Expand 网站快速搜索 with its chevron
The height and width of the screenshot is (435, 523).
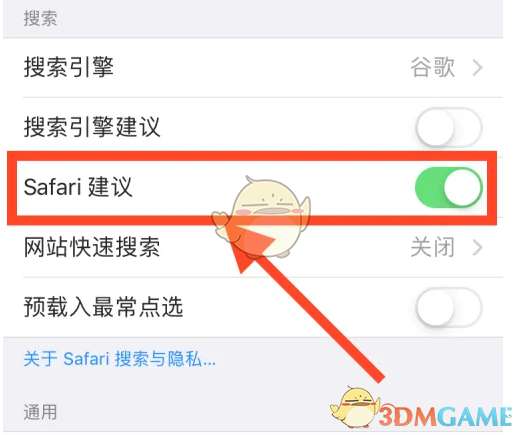pyautogui.click(x=478, y=248)
